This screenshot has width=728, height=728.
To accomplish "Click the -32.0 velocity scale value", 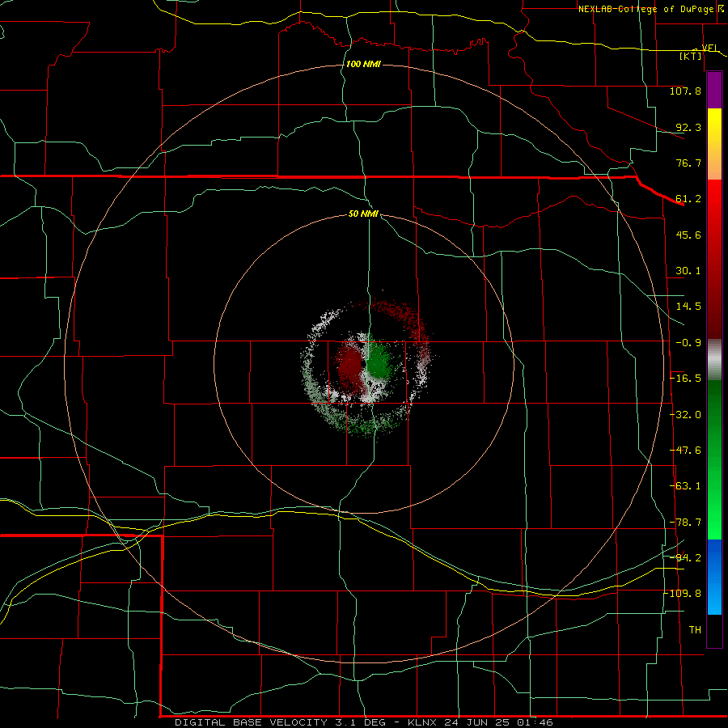I will pyautogui.click(x=685, y=415).
